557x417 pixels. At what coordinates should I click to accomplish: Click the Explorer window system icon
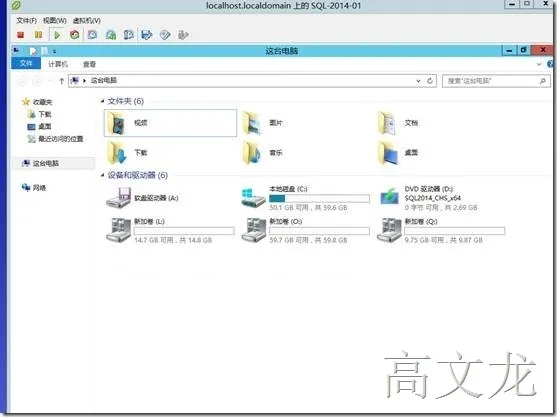coord(16,50)
